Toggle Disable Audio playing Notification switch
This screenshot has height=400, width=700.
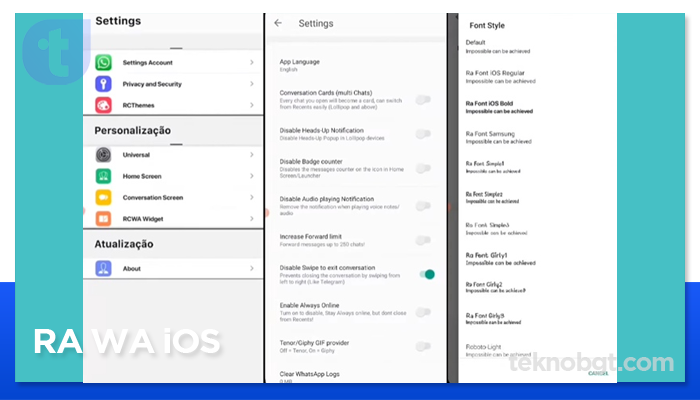pos(423,205)
